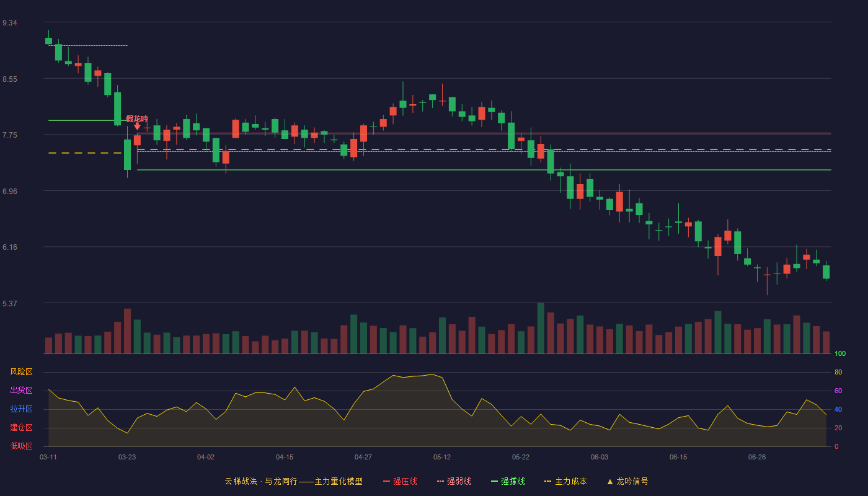Toggle the 主力成本 legend label
Screen dimensions: 868x496
click(570, 482)
